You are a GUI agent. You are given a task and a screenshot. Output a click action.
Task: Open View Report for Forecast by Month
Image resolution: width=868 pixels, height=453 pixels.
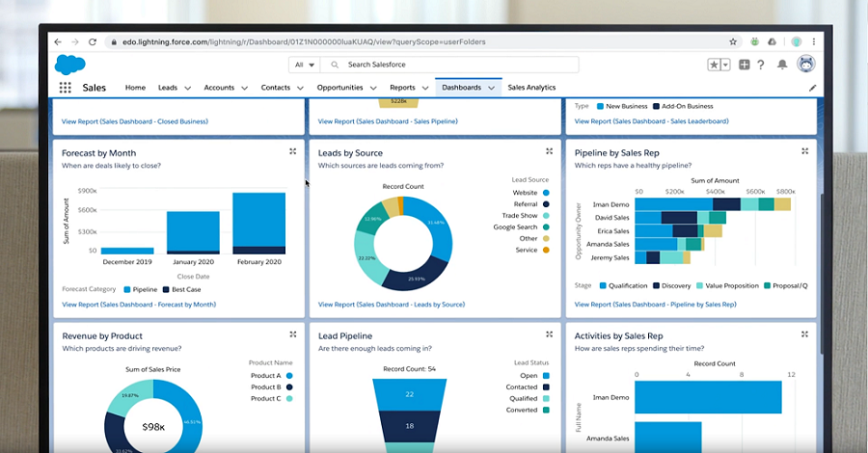(139, 305)
